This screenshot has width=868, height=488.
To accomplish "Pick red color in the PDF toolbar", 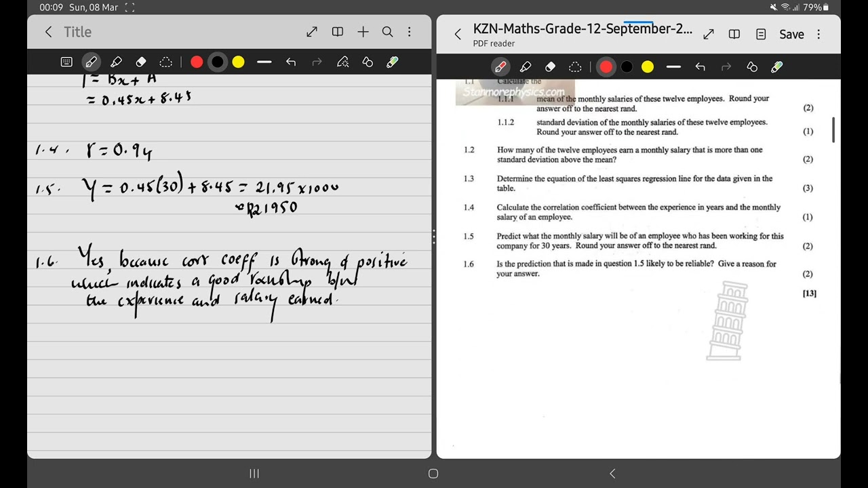I will [606, 66].
